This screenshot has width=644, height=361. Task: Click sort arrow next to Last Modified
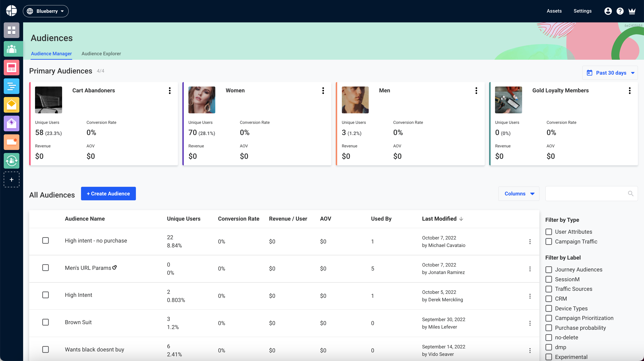(x=461, y=219)
